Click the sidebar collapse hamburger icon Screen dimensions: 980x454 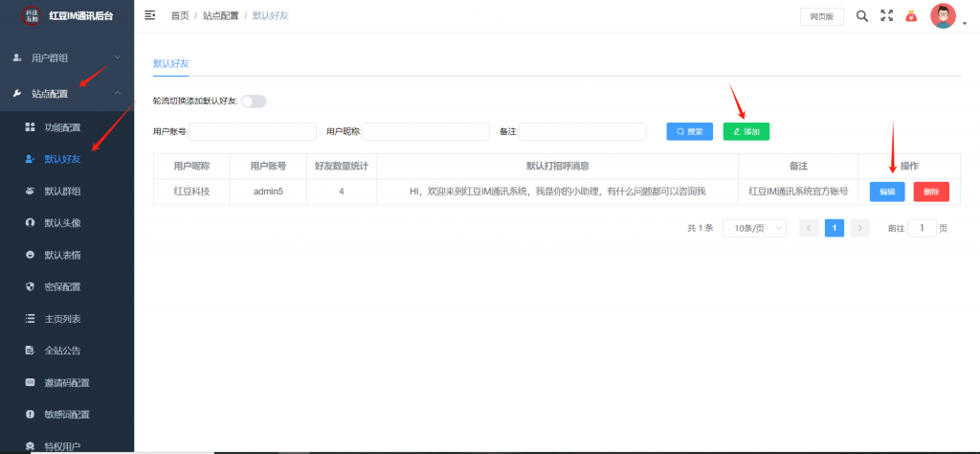coord(149,16)
